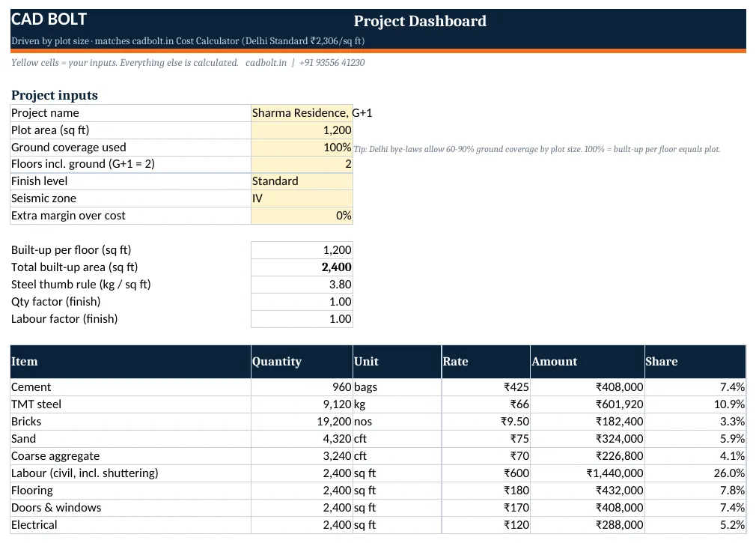
Task: Click the 'Cement' item cell
Action: 131,387
